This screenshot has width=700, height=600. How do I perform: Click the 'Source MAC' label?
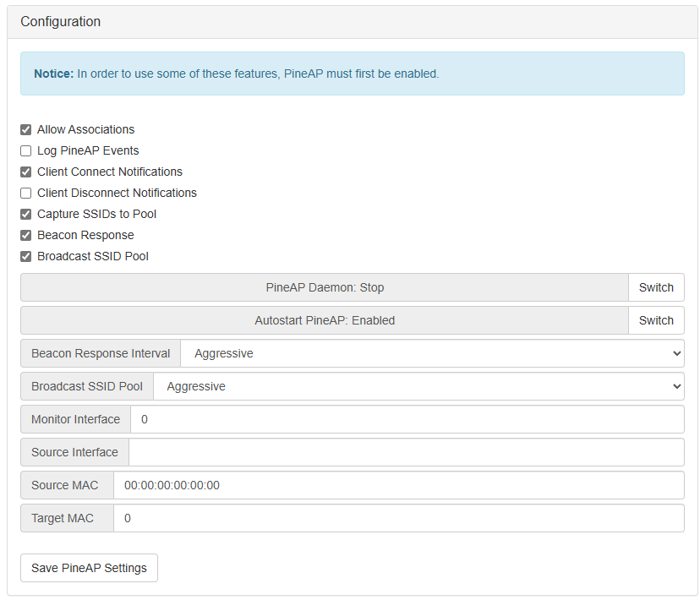(x=65, y=485)
